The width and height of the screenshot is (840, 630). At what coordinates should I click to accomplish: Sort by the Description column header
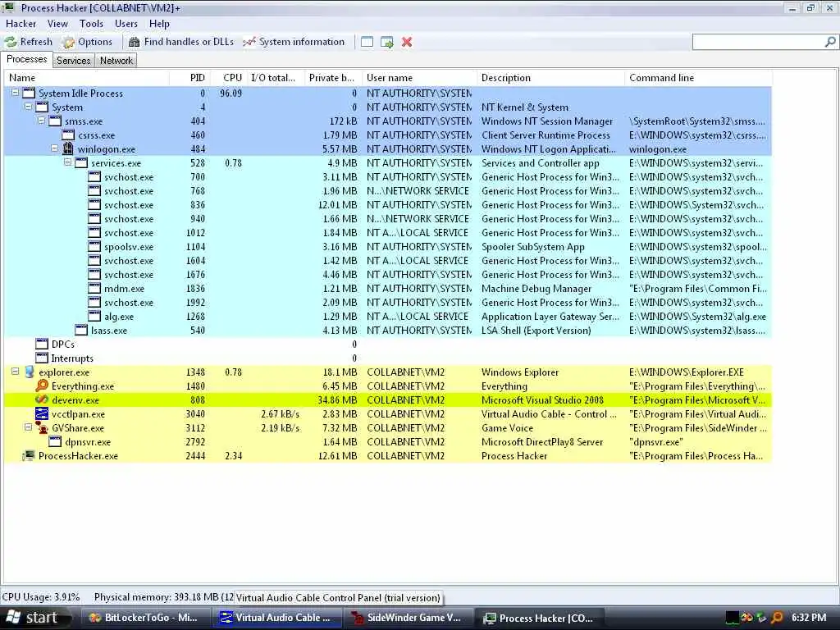550,78
